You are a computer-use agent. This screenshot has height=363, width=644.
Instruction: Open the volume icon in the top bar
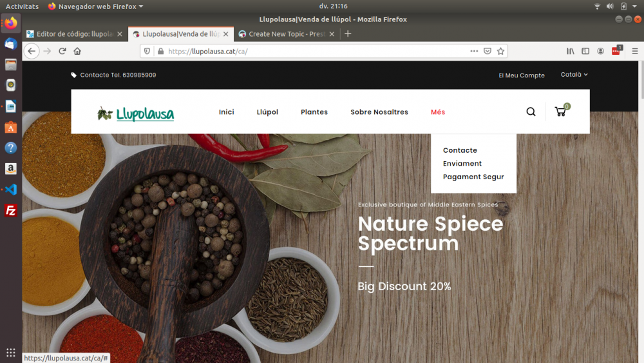click(x=610, y=6)
